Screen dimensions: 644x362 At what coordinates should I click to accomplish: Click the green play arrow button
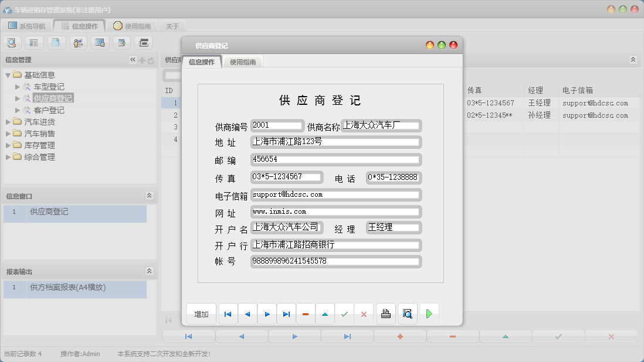tap(429, 314)
